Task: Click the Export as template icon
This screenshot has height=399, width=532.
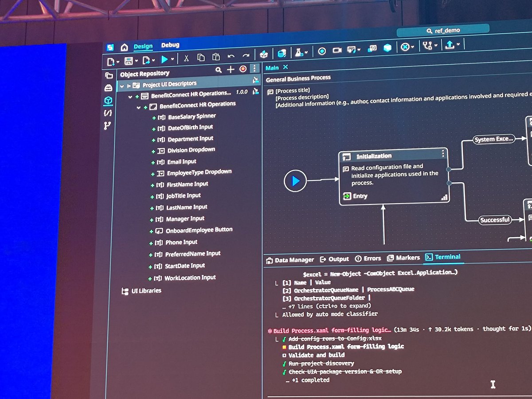Action: pyautogui.click(x=147, y=60)
